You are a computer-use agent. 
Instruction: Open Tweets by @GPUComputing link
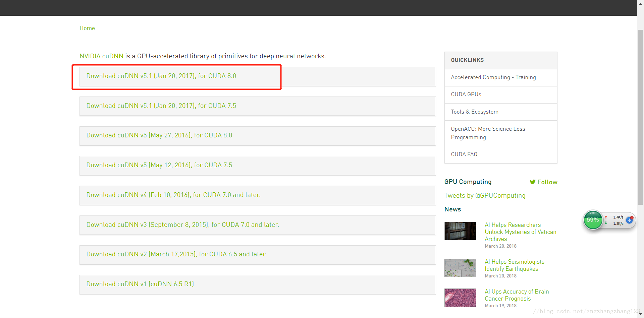(485, 195)
